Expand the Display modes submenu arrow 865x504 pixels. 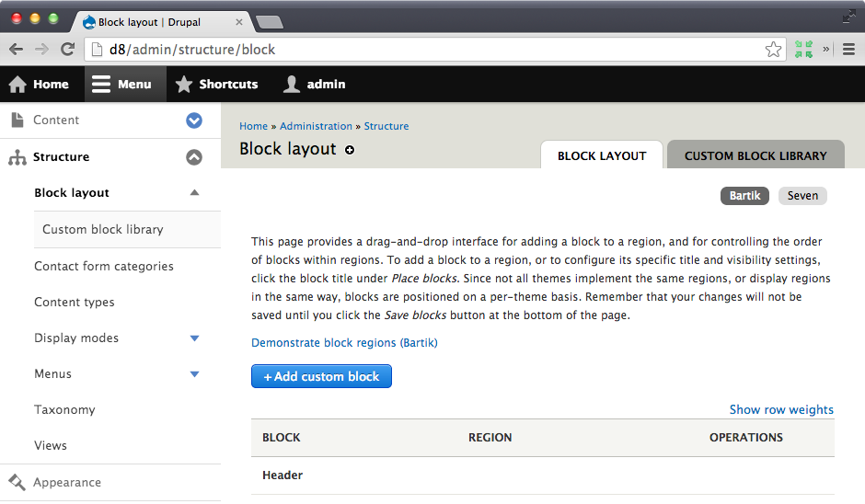click(x=194, y=338)
